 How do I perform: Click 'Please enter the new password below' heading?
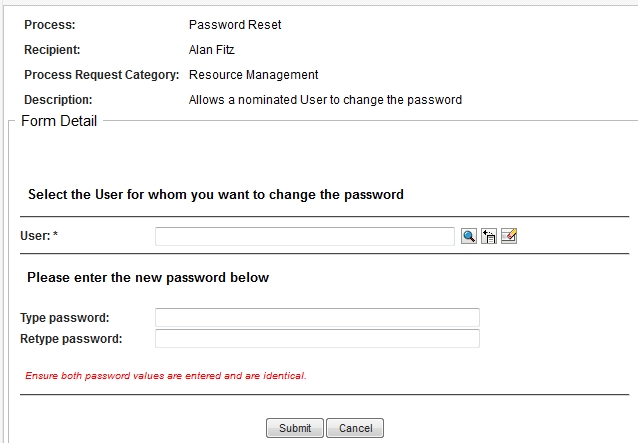[x=148, y=278]
